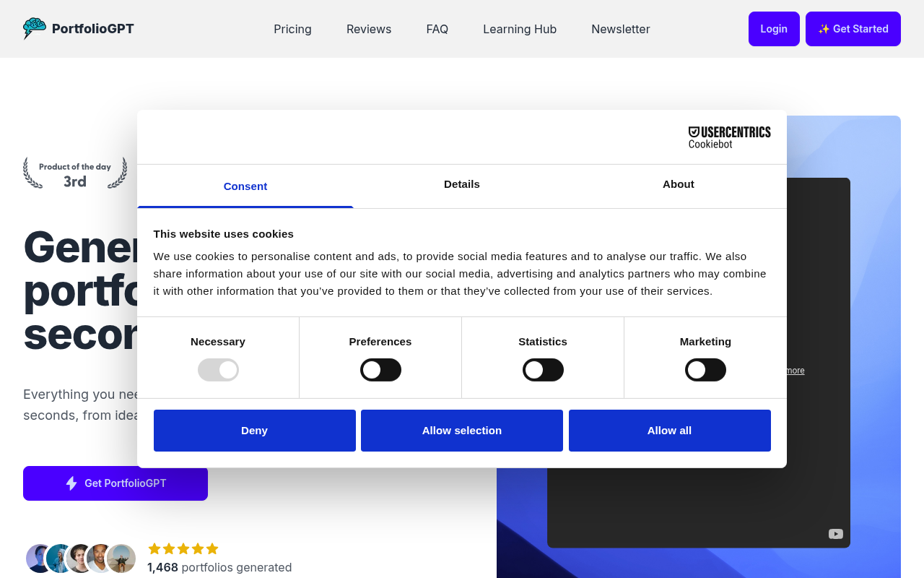Click the lightning bolt on Get PortfolioGPT
Viewport: 924px width, 578px height.
(71, 483)
